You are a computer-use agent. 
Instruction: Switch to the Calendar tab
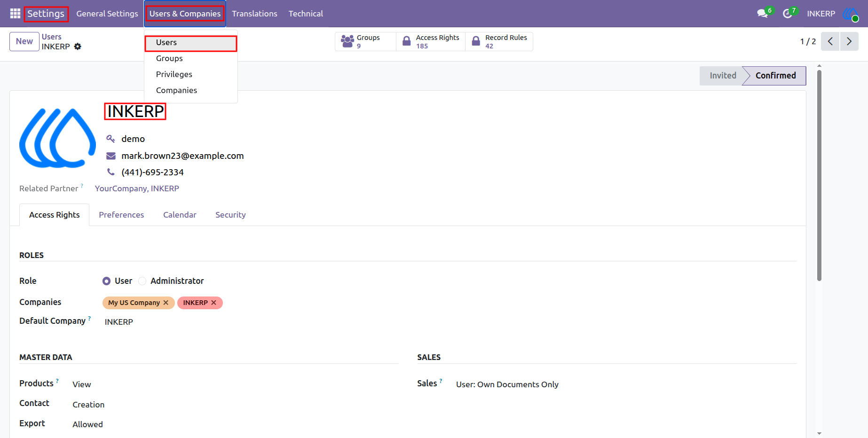(x=180, y=215)
